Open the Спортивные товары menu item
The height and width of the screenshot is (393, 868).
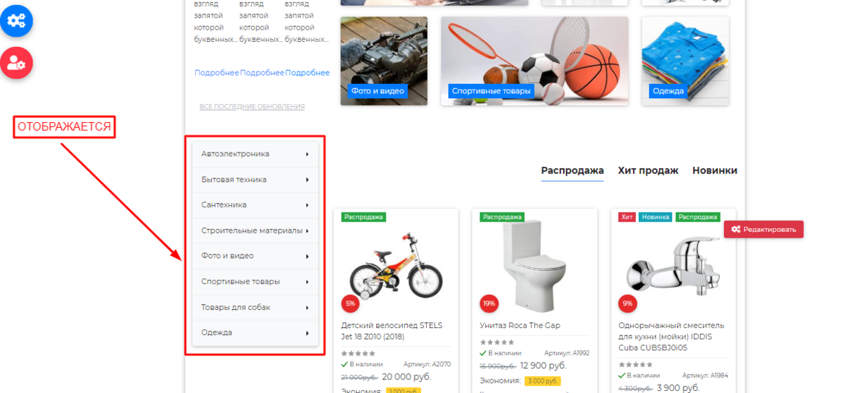coord(255,282)
